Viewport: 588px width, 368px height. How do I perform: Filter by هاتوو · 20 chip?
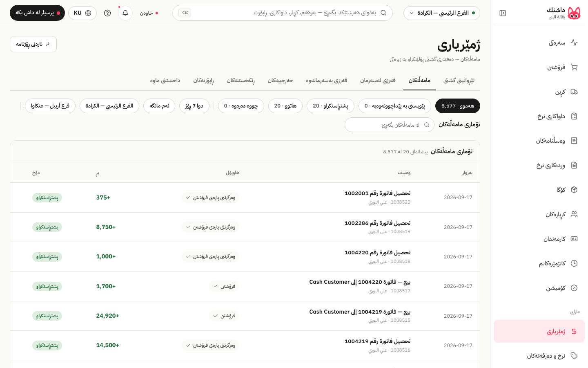[x=285, y=106]
